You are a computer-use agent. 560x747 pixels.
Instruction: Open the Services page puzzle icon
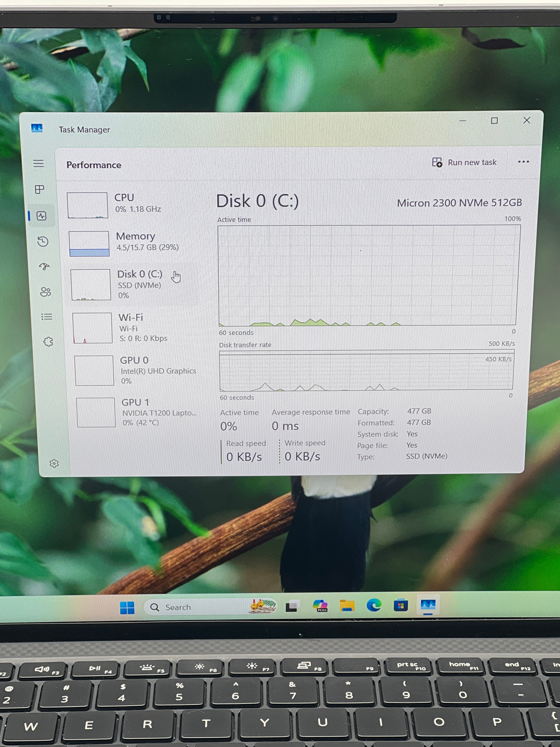(48, 341)
